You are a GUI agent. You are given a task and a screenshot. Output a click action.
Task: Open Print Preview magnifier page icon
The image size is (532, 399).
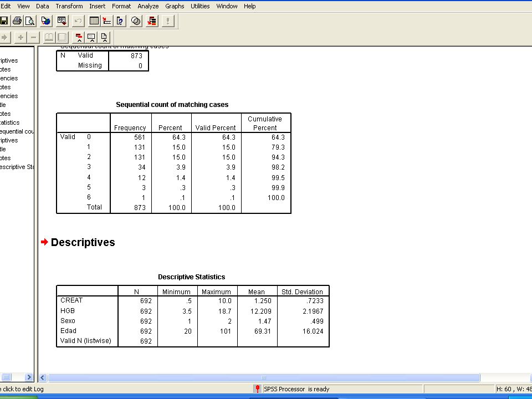coord(30,21)
